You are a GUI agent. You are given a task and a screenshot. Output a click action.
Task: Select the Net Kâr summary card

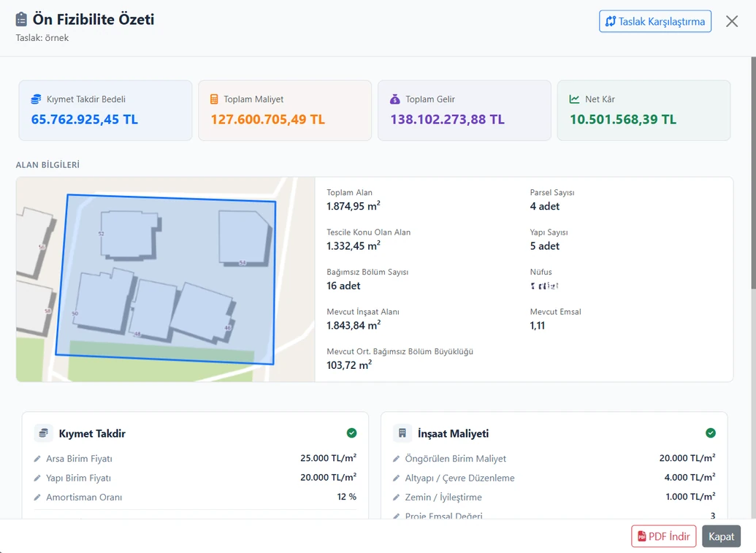[x=644, y=110]
